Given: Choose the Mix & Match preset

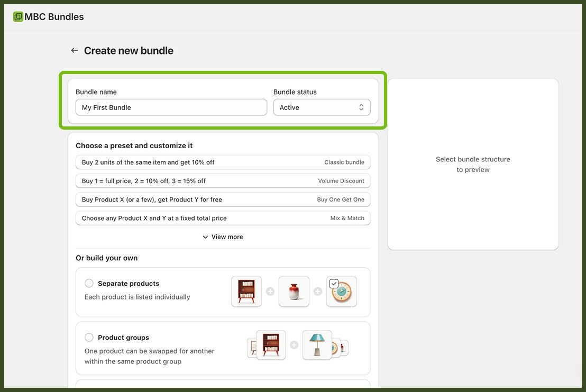Looking at the screenshot, I should click(x=223, y=217).
